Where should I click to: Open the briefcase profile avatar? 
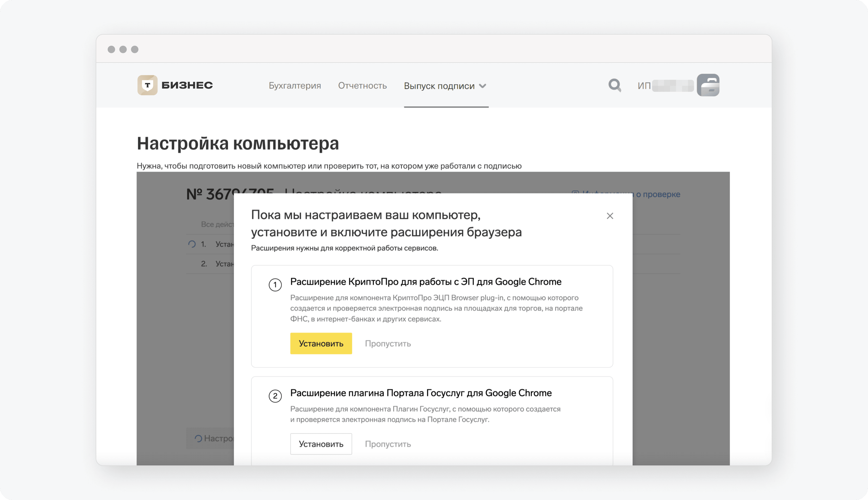tap(708, 85)
